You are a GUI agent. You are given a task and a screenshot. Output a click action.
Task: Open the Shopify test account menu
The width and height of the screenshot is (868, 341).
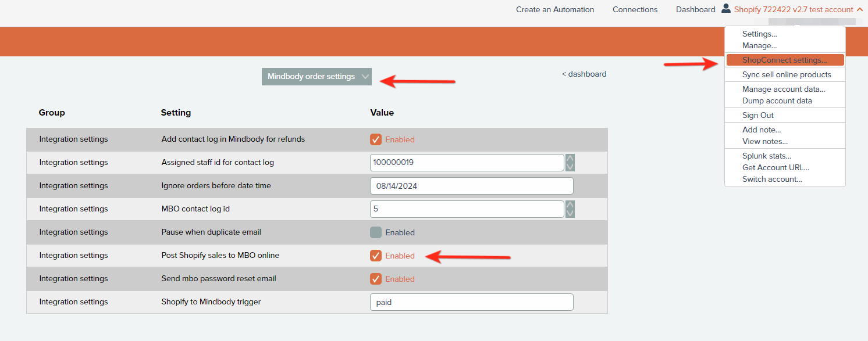793,9
